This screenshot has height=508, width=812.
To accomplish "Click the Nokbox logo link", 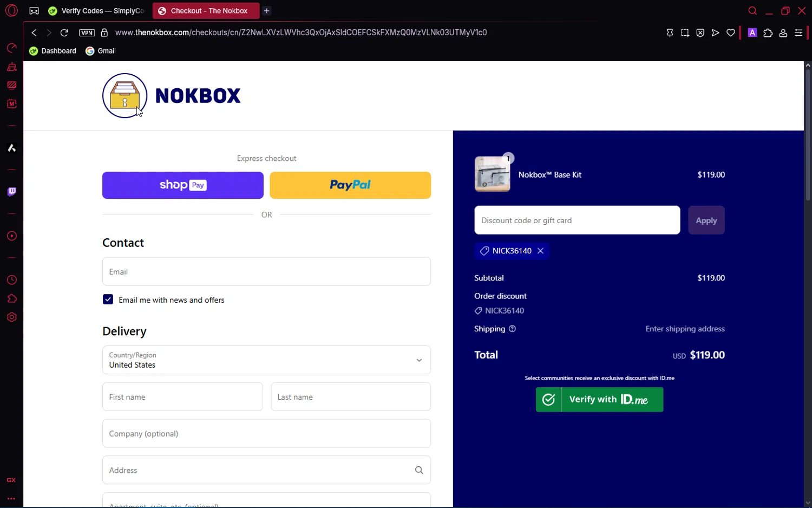I will point(172,95).
